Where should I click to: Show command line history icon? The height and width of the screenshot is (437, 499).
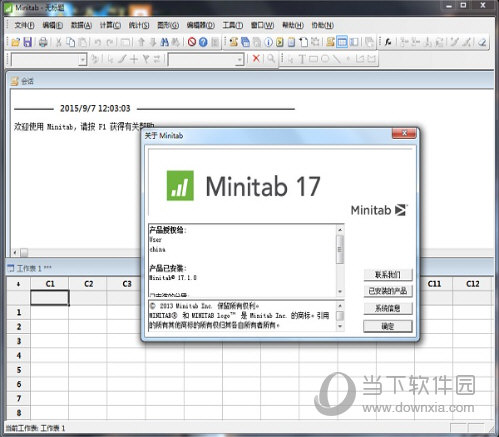coord(280,42)
